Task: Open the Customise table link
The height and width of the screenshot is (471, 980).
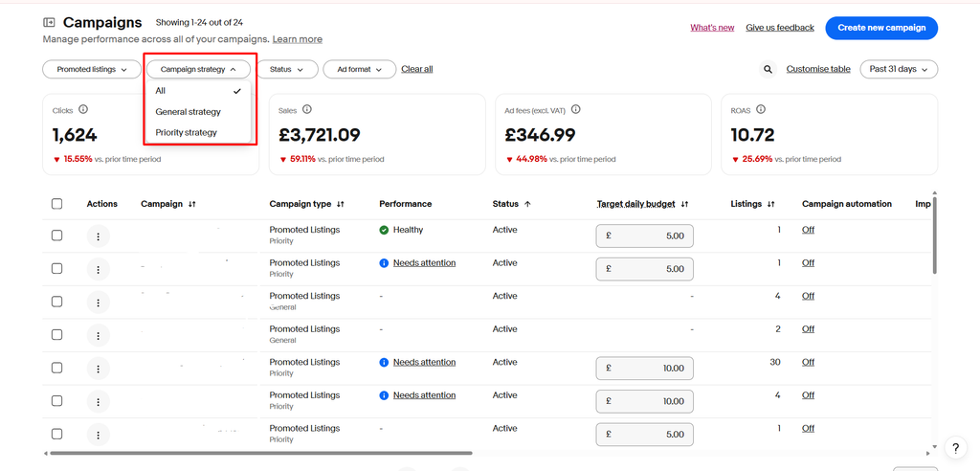Action: (x=818, y=70)
